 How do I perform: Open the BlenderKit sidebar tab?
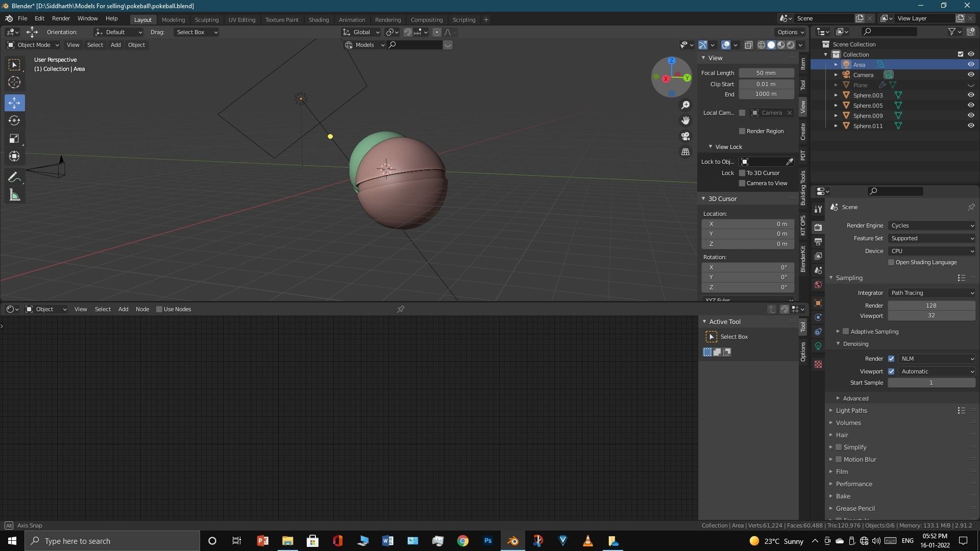pyautogui.click(x=803, y=259)
